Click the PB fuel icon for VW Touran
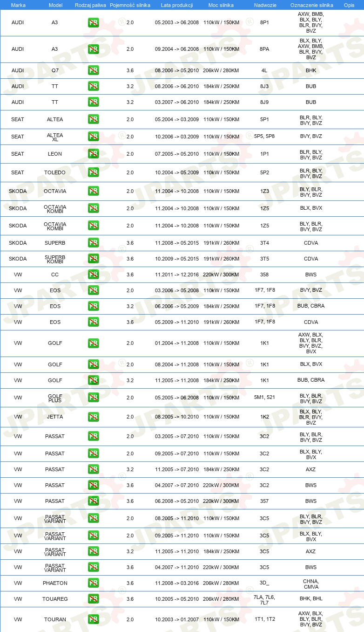 [93, 619]
